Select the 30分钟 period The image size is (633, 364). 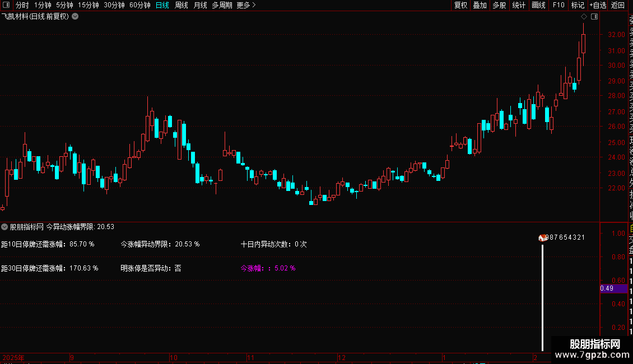(114, 5)
